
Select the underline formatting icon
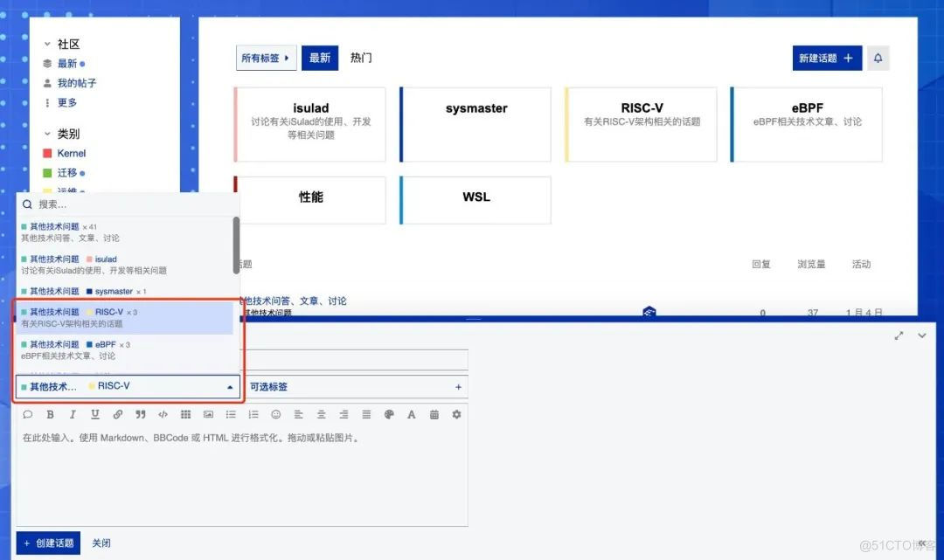click(x=95, y=415)
